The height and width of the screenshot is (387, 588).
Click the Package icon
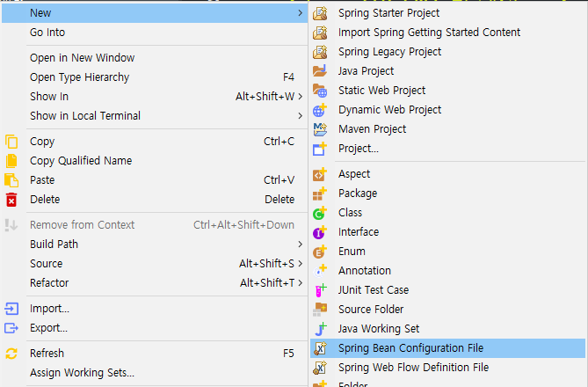[320, 193]
